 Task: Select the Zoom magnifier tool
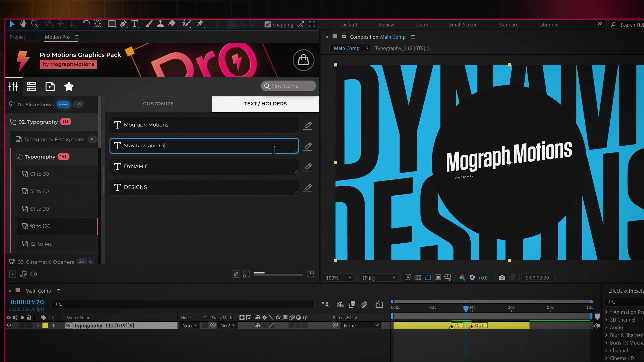point(34,24)
